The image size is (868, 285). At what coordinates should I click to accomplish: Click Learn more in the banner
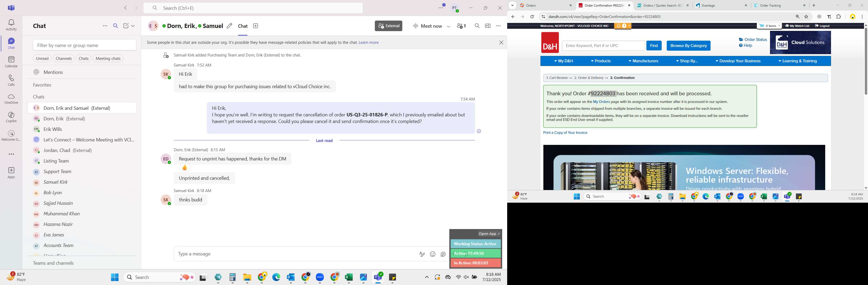[369, 43]
